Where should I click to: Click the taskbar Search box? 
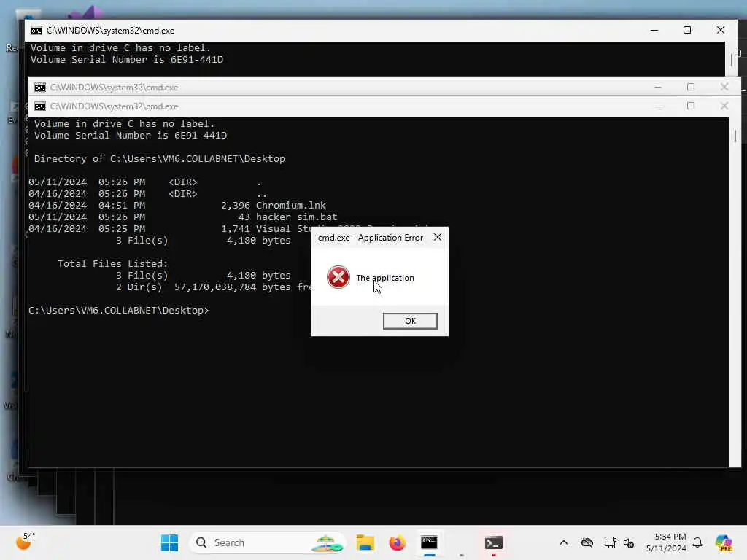(x=267, y=542)
